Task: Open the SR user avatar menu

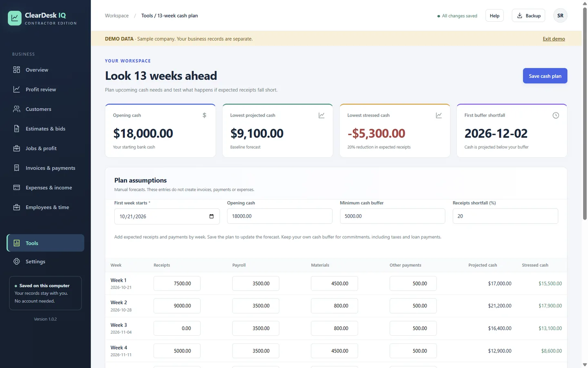Action: tap(560, 16)
